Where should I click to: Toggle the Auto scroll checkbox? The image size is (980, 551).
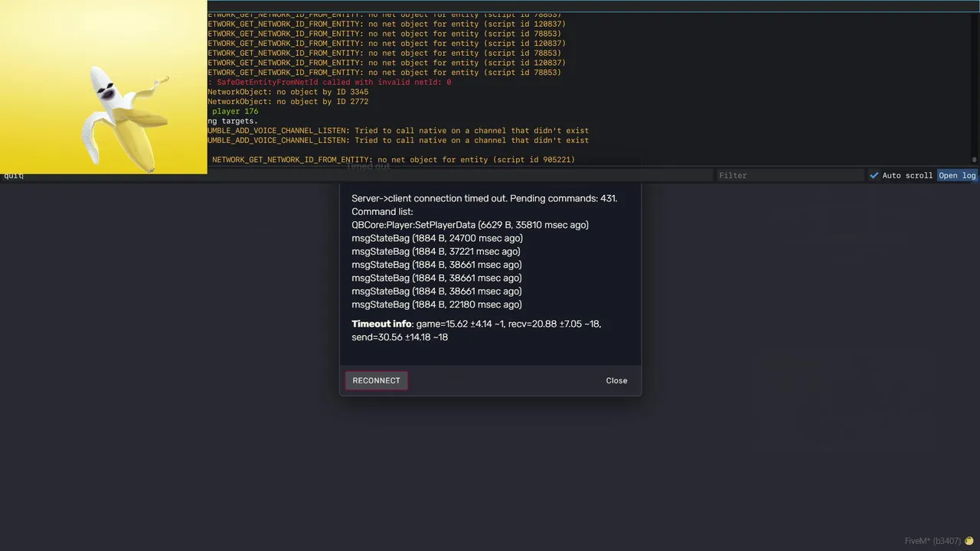pos(874,175)
